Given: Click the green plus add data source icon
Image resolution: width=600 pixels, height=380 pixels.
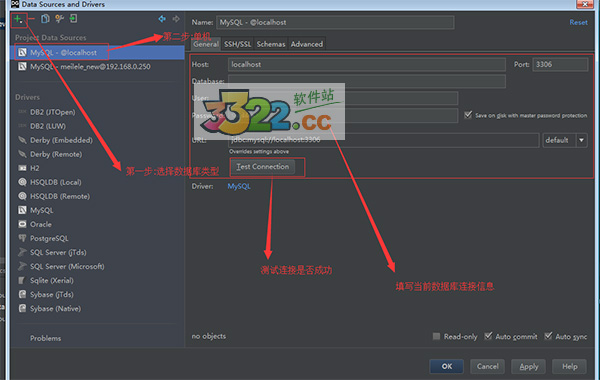Looking at the screenshot, I should pos(18,19).
